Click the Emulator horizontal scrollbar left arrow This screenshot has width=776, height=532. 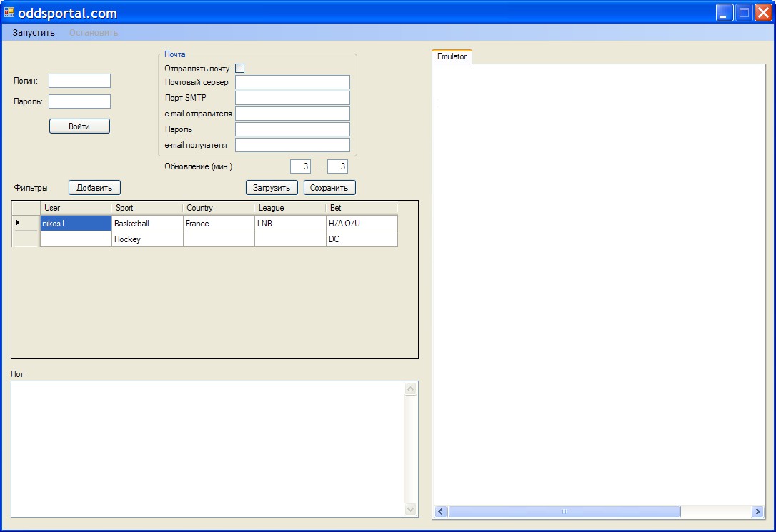[441, 512]
